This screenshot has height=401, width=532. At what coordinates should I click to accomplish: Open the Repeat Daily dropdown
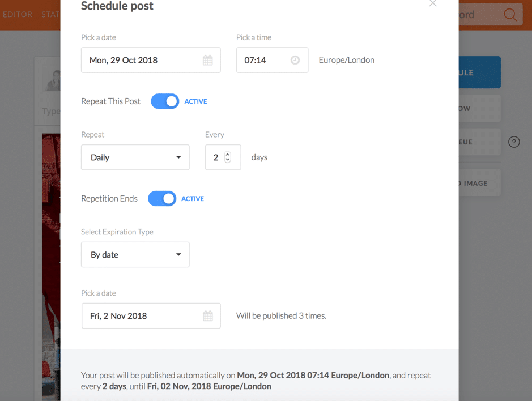135,157
